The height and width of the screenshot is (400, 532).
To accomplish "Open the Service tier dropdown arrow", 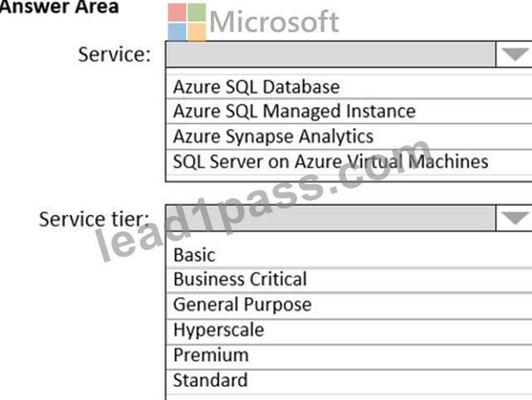I will point(515,218).
